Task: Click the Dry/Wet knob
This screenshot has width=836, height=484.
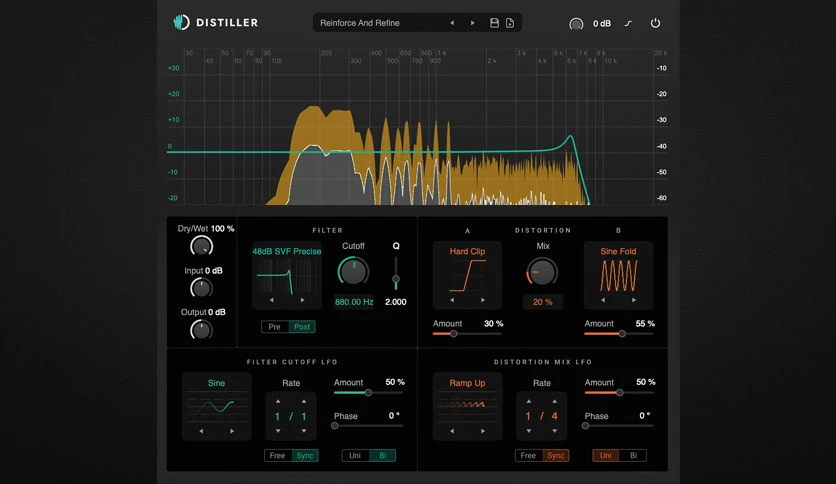Action: click(202, 246)
